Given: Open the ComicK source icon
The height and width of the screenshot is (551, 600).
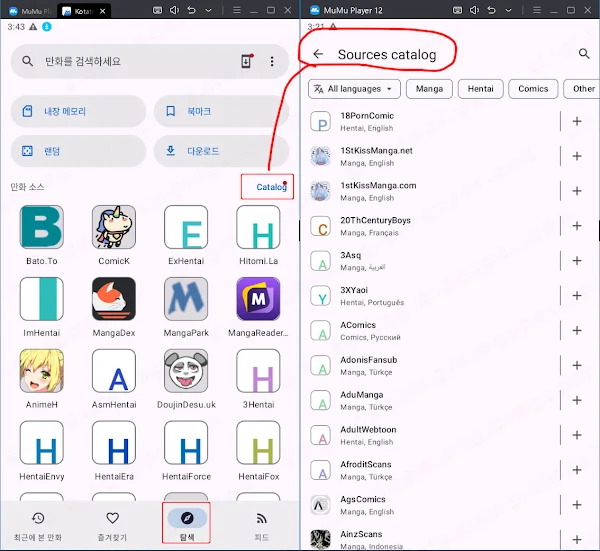Looking at the screenshot, I should point(114,227).
